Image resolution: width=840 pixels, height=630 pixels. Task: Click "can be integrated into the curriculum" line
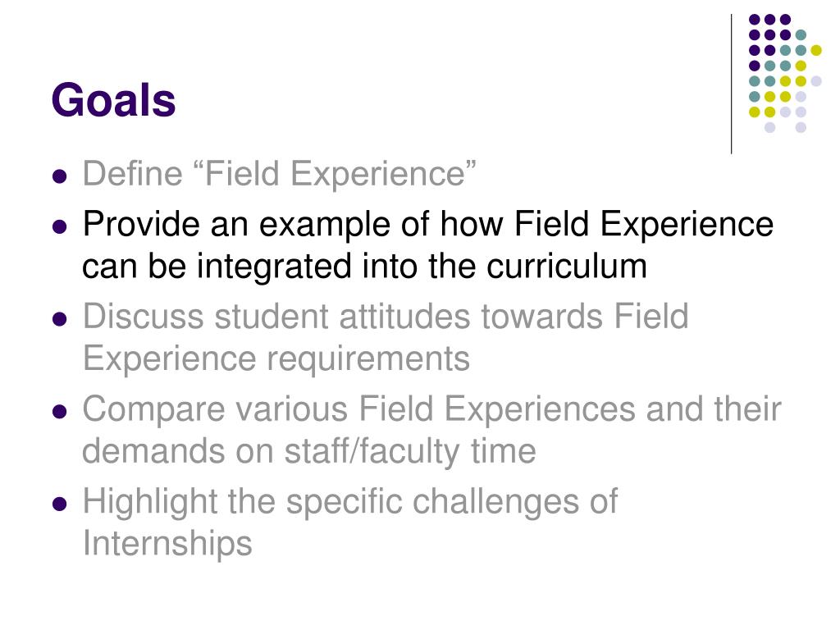364,267
